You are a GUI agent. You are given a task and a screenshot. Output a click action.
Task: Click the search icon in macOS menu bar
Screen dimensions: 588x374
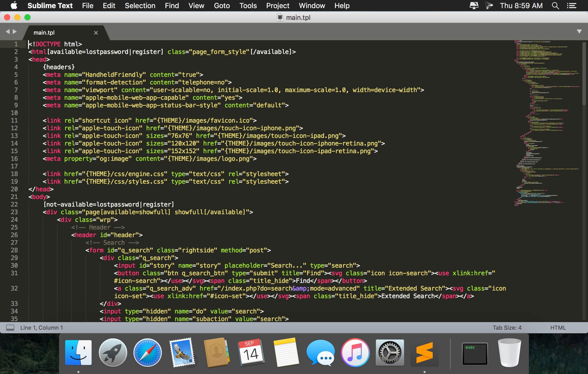[555, 6]
